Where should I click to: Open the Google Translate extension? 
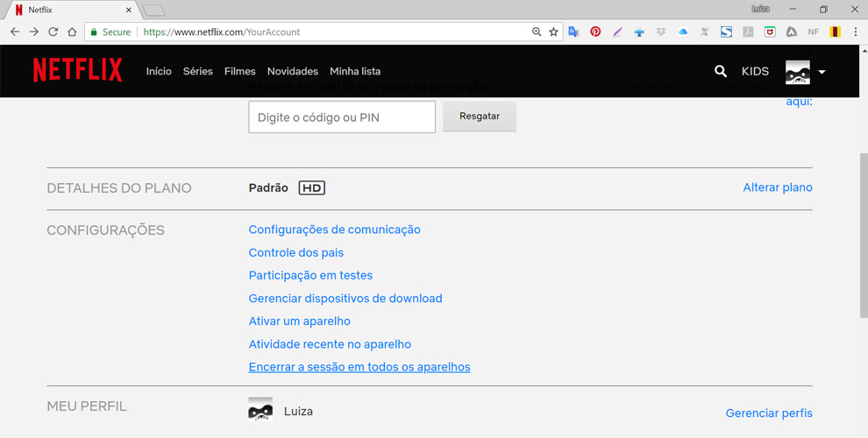[x=573, y=32]
